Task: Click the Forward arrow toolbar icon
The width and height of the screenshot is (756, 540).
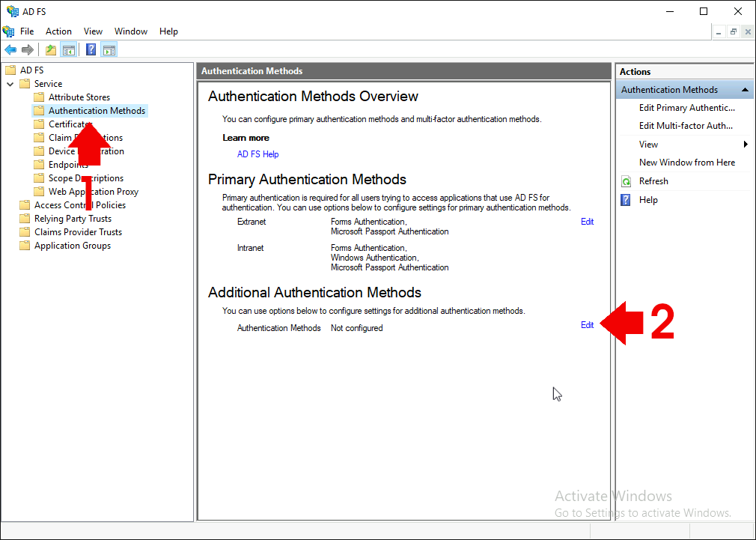Action: (28, 49)
